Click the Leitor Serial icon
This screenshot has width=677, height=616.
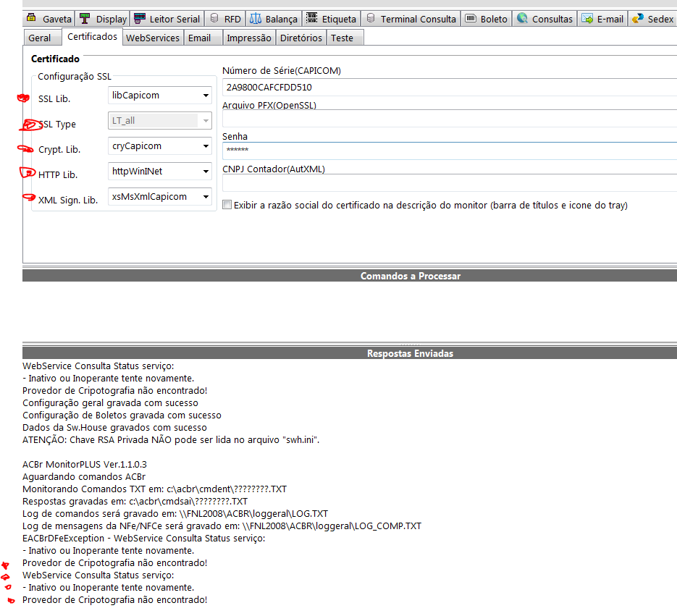[140, 19]
